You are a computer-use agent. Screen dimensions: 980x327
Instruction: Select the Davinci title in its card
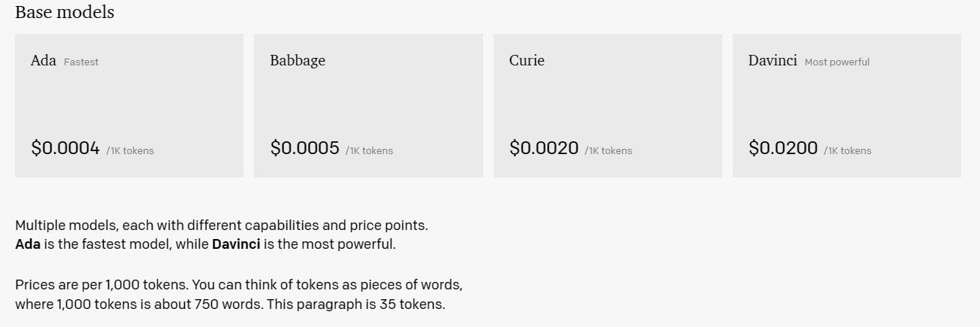click(773, 61)
